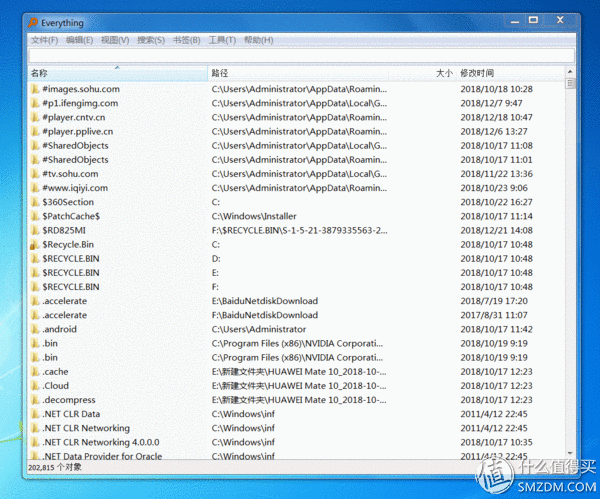The image size is (600, 499).
Task: Click the C:\Users\Administrator path of .android
Action: pyautogui.click(x=259, y=329)
